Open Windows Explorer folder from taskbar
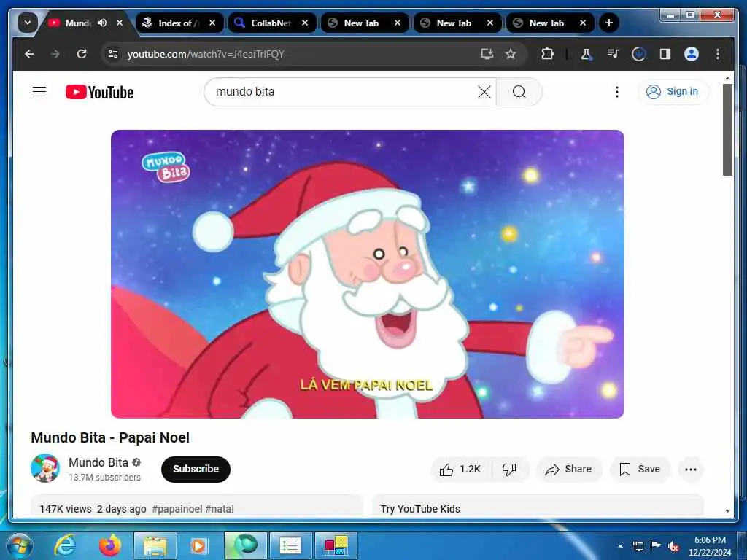Screen dimensions: 747x560 coord(155,545)
